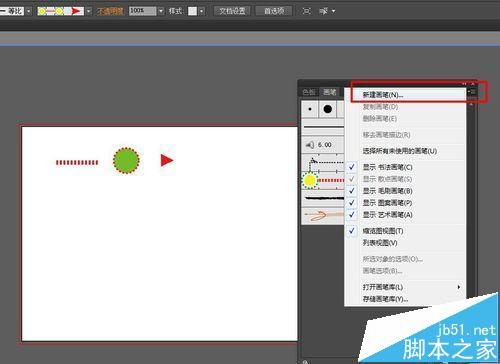Select the large round black brush
The height and width of the screenshot is (364, 500).
(328, 109)
